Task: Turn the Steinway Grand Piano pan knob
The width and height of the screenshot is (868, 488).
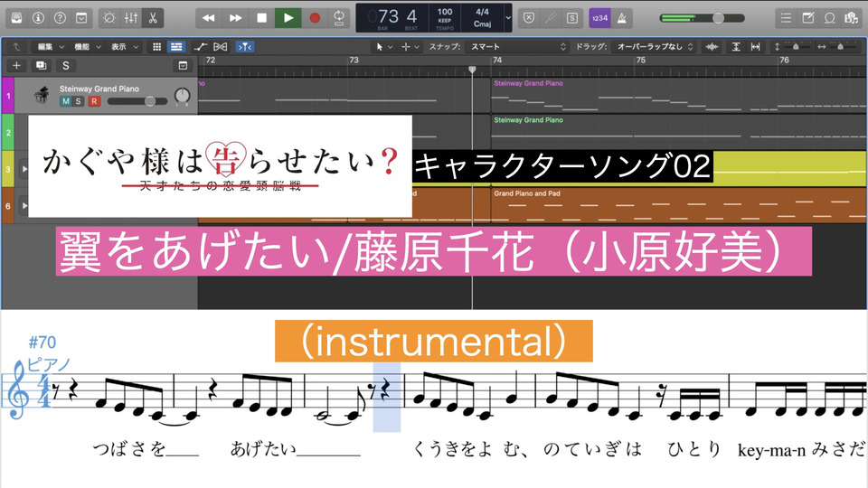Action: point(182,97)
